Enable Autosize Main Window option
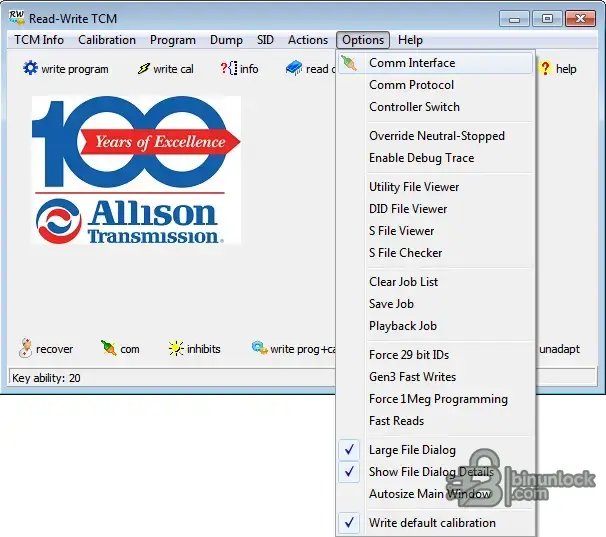Screen dimensions: 606x537 (437, 494)
